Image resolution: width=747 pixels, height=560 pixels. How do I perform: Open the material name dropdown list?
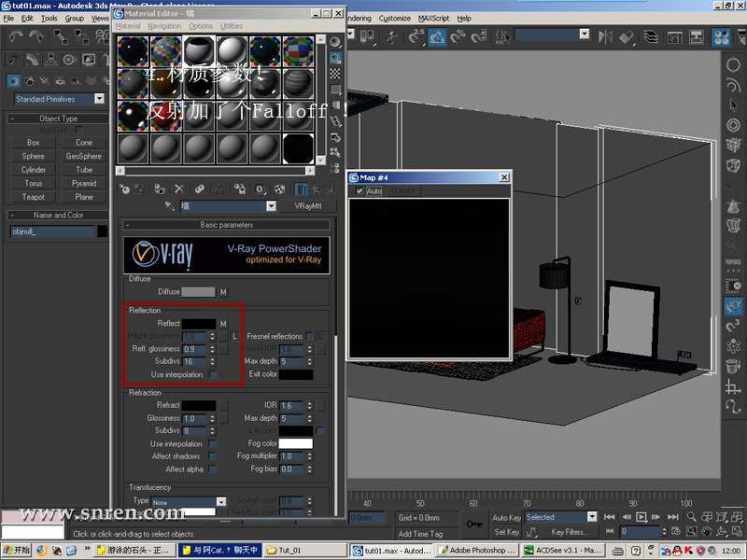coord(271,206)
